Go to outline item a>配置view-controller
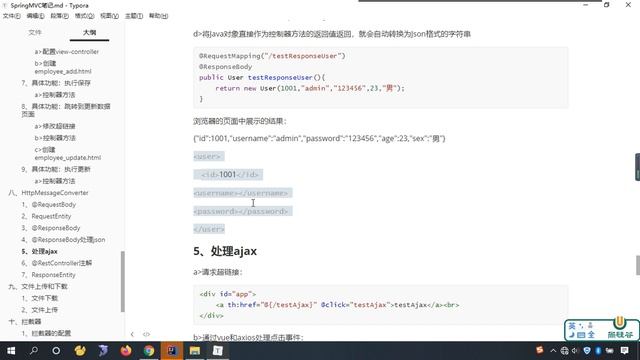This screenshot has width=640, height=360. [x=67, y=52]
